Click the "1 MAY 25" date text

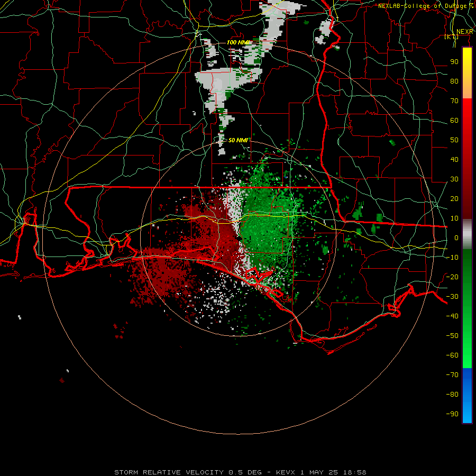(319, 472)
